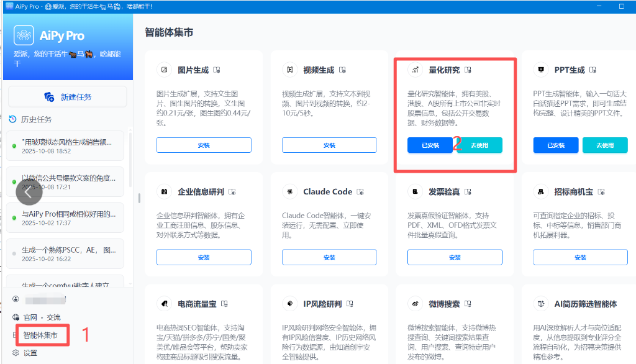Open history task '用玻璃拟态风格生成销售额'
The width and height of the screenshot is (636, 364).
tap(65, 146)
